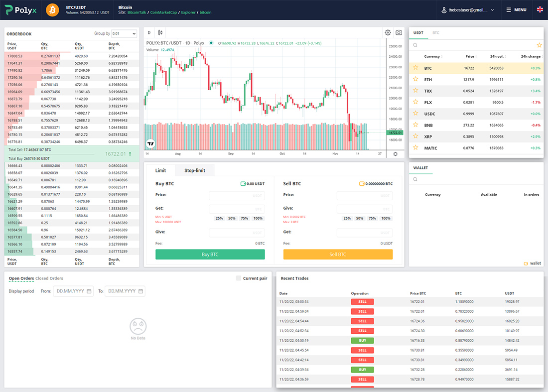Expand the account menu for thebestuser@gmail
The image size is (548, 392).
tap(468, 10)
